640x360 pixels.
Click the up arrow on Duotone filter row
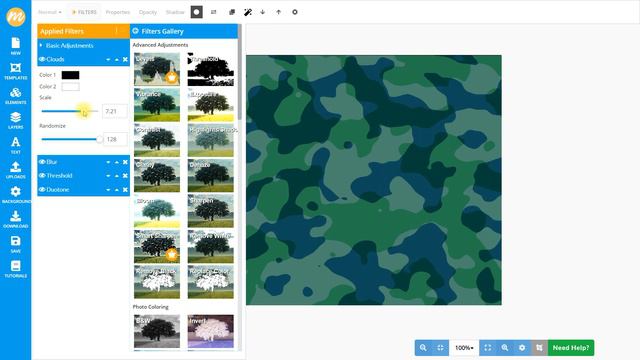click(117, 190)
